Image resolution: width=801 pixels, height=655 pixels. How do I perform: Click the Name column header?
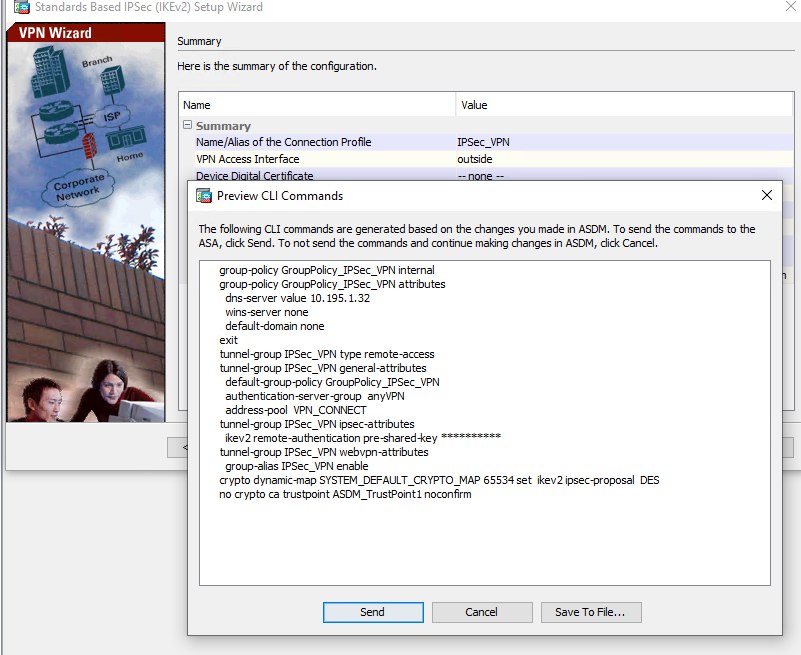click(x=317, y=105)
